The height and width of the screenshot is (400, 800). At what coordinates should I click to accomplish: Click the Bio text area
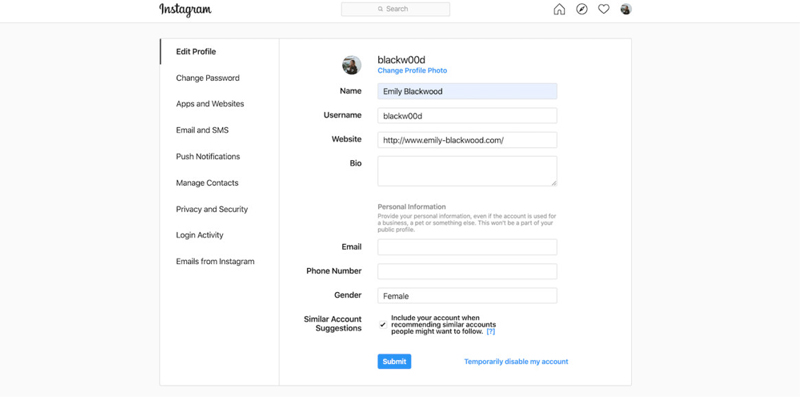[x=467, y=171]
